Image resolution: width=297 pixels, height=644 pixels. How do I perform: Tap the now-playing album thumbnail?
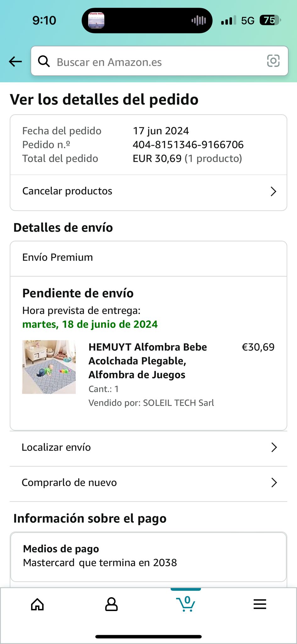tap(96, 20)
